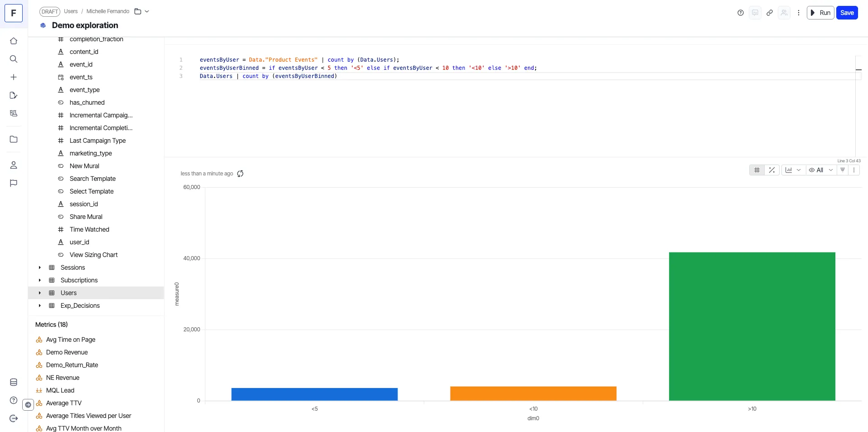
Task: Open the 'All' series visibility selector
Action: [x=821, y=170]
